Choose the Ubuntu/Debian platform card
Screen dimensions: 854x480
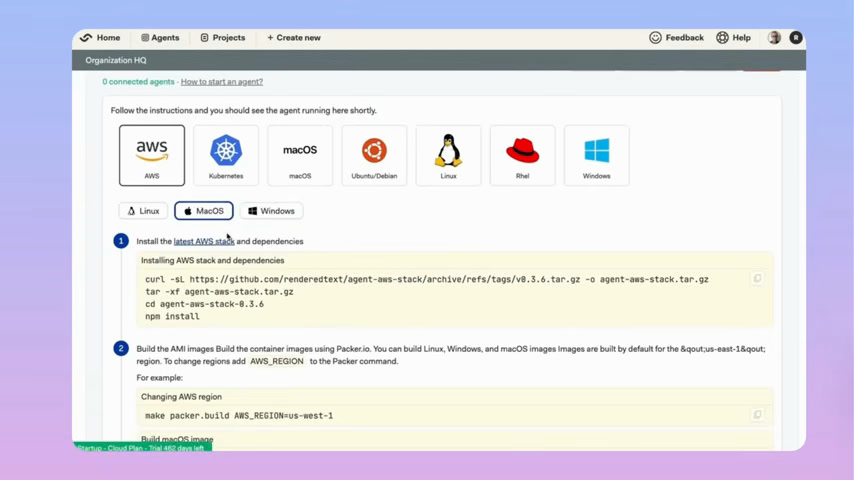374,155
